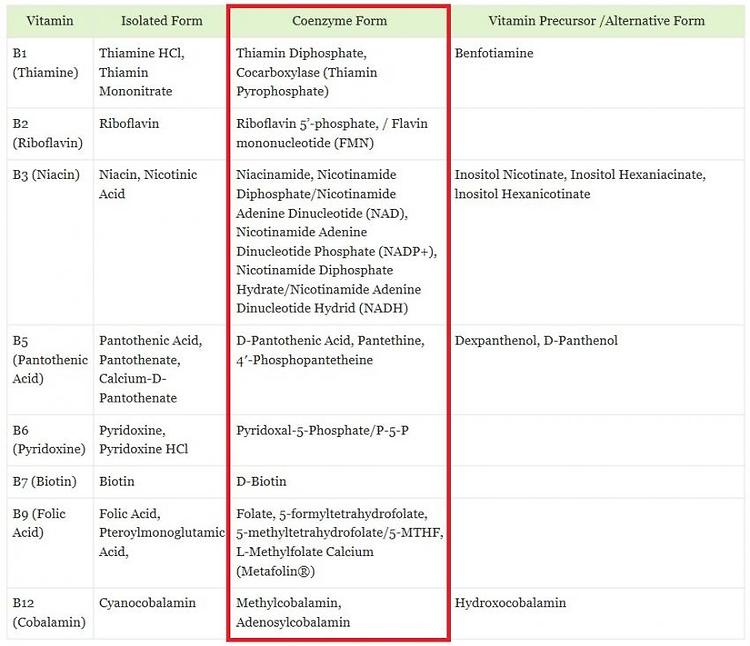Select the B12 (Cobalamin) cell
This screenshot has width=750, height=646.
[x=50, y=613]
